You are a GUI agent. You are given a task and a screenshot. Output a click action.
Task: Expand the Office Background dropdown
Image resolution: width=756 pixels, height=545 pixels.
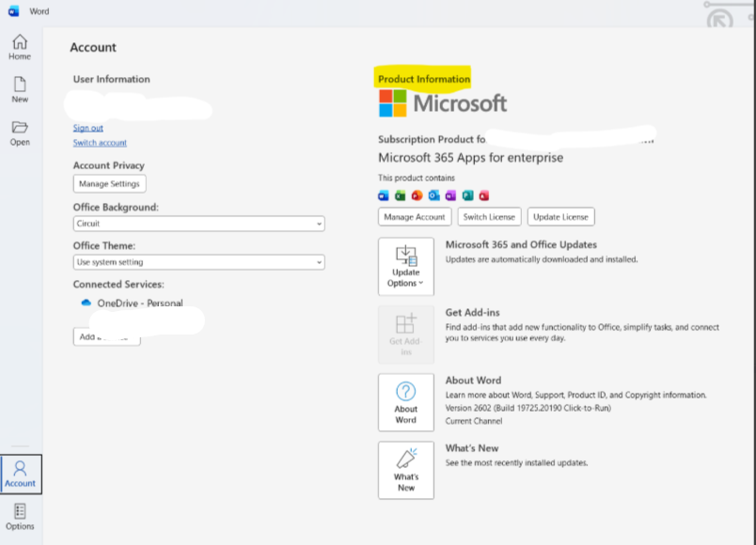click(198, 224)
